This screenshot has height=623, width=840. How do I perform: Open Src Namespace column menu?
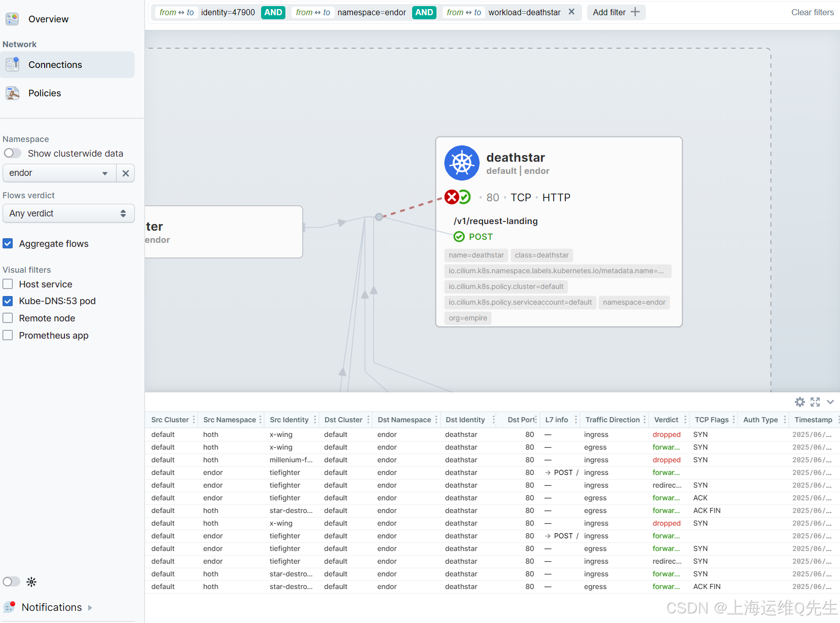pos(261,420)
